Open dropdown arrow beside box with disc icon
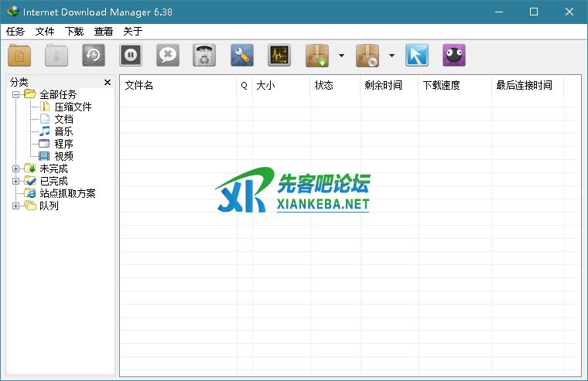The height and width of the screenshot is (381, 588). [x=391, y=56]
